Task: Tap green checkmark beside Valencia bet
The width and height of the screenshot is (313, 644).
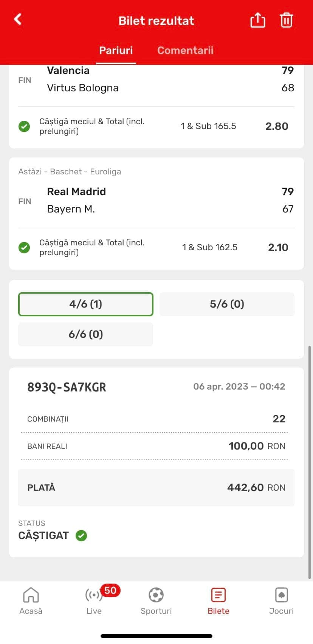Action: pyautogui.click(x=24, y=126)
